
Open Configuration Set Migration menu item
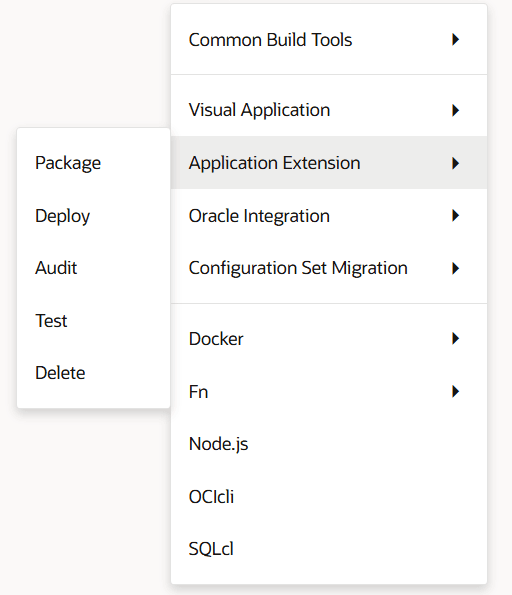pyautogui.click(x=329, y=268)
